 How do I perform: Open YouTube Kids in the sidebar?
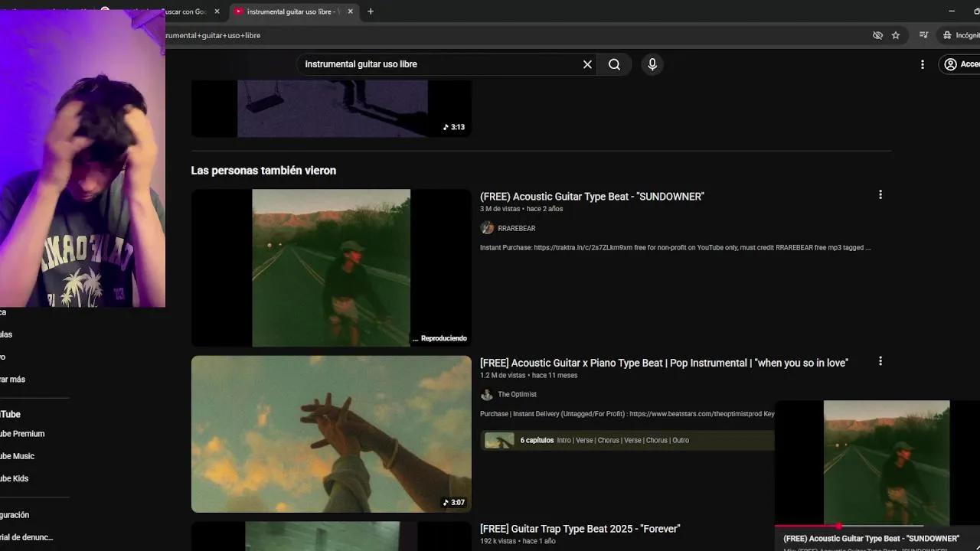pyautogui.click(x=14, y=478)
